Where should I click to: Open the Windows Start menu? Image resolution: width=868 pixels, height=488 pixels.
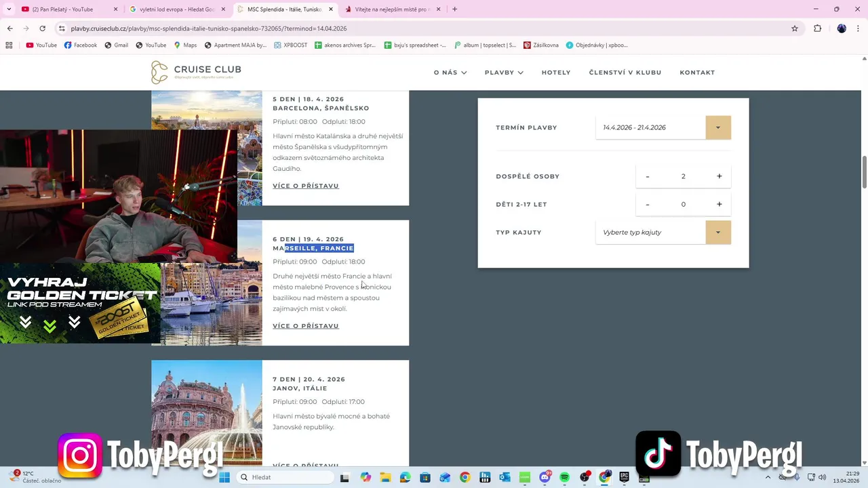tap(224, 477)
